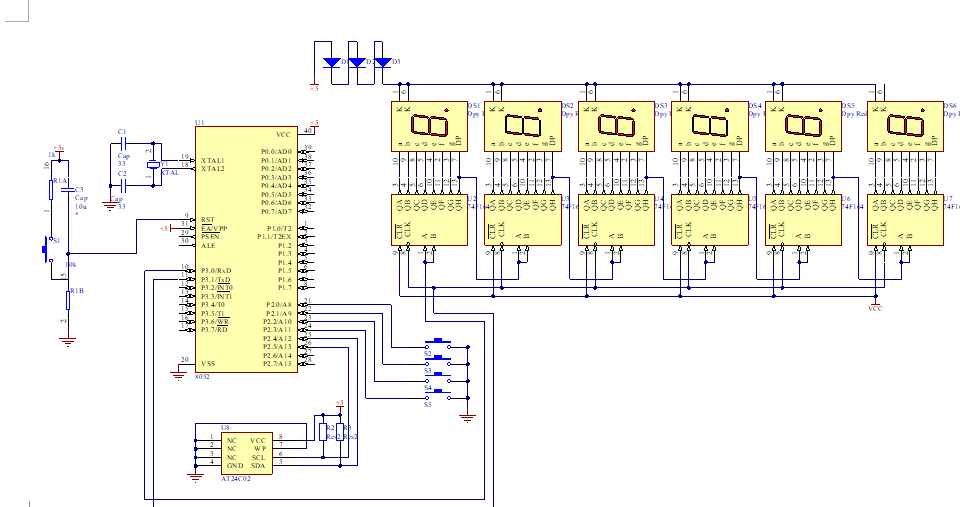Viewport: 960px width, 507px height.
Task: Click the XTAL1 pin label on U1
Action: click(x=212, y=160)
